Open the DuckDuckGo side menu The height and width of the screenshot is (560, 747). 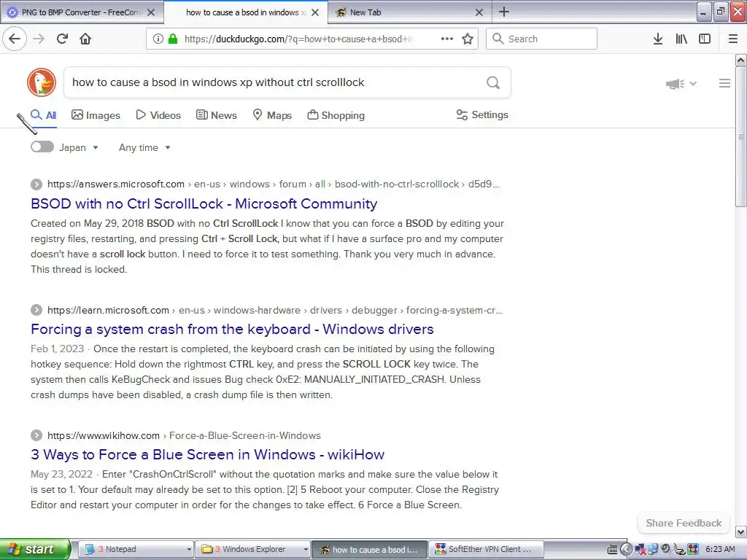(x=724, y=83)
